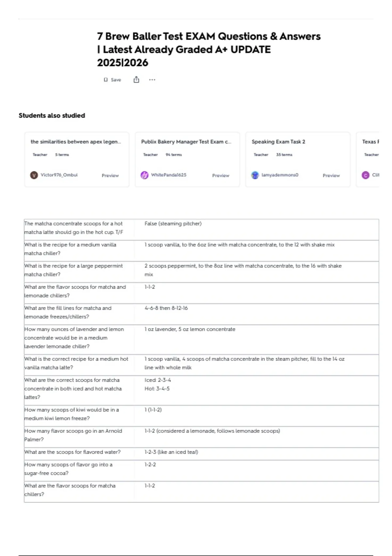Viewport: 392px width, 556px height.
Task: Click Victor976_Ombui's avatar icon
Action: [x=34, y=175]
